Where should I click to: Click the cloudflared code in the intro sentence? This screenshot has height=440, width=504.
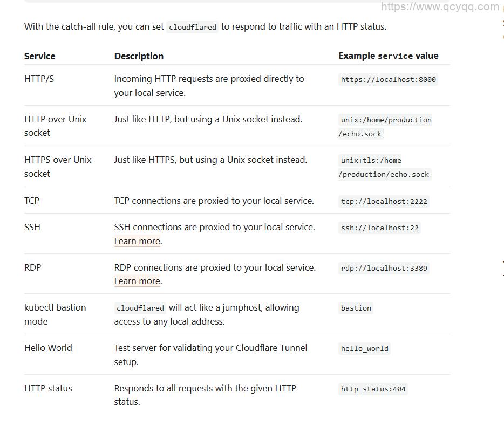click(192, 27)
